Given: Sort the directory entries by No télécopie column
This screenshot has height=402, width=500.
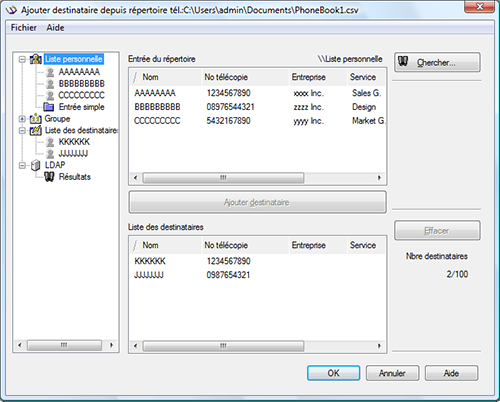Looking at the screenshot, I should 245,77.
